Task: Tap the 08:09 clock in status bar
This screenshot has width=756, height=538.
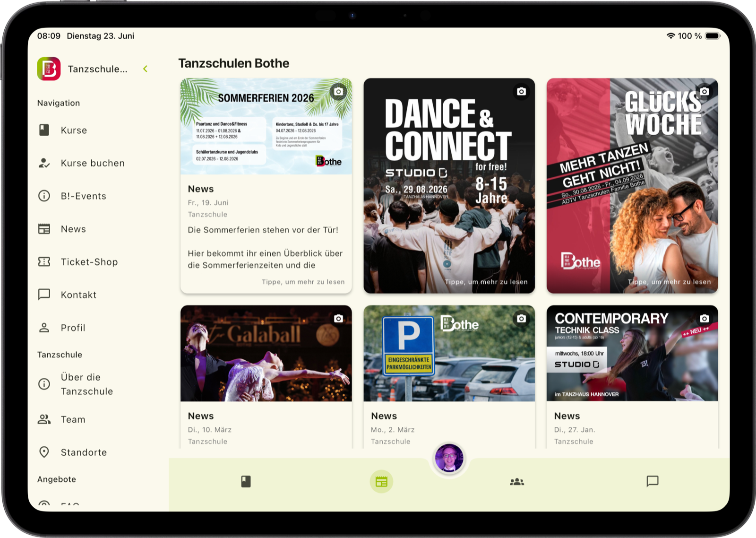Action: (x=49, y=36)
